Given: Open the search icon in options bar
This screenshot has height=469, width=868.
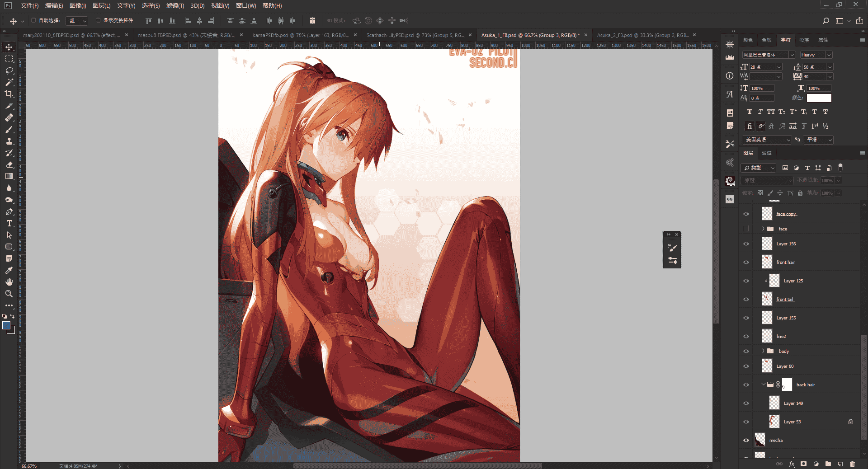Looking at the screenshot, I should [x=826, y=21].
